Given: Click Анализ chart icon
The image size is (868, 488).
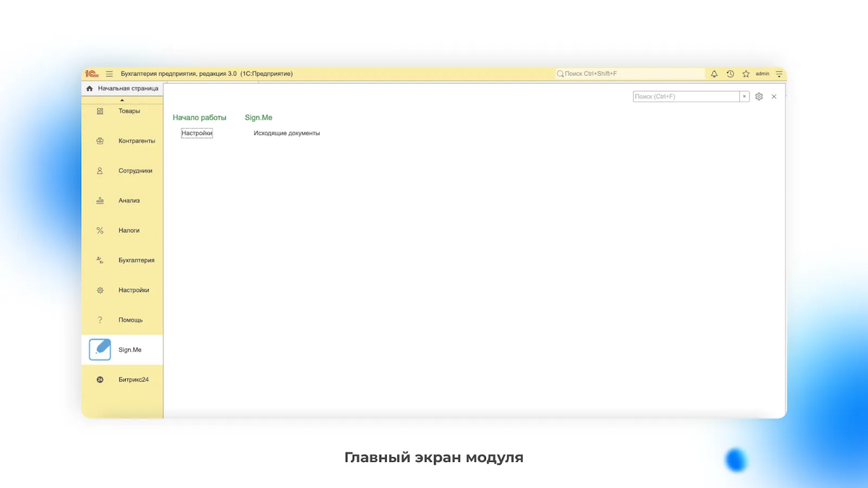Looking at the screenshot, I should (x=100, y=200).
